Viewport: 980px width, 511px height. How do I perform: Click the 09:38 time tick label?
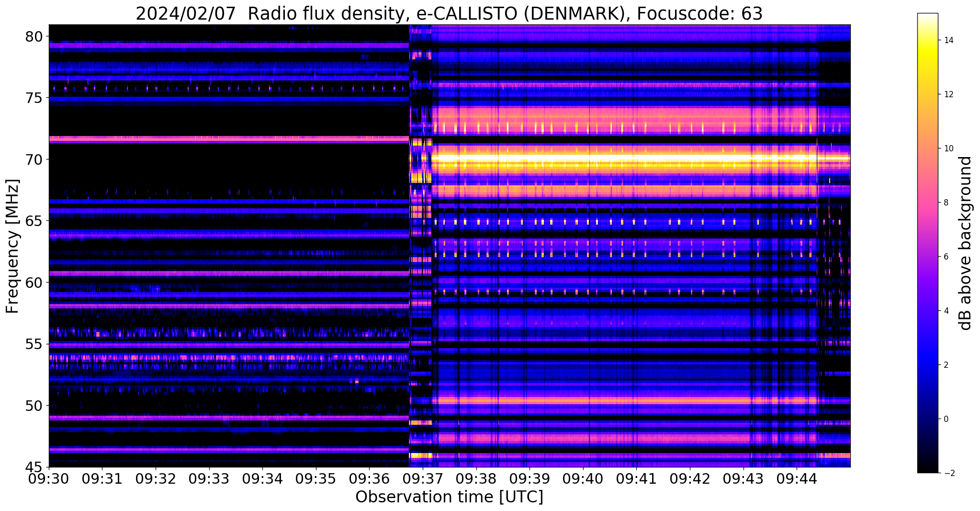coord(476,479)
